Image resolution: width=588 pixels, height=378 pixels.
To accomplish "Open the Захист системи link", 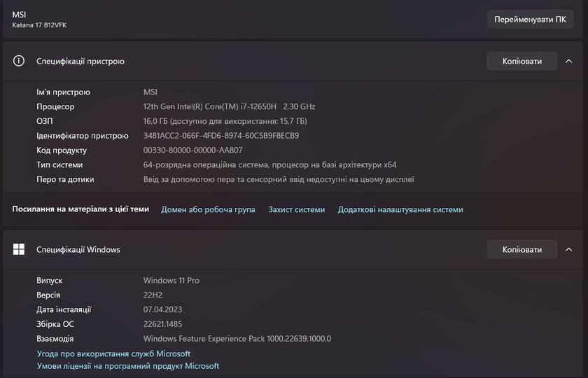I will tap(296, 209).
